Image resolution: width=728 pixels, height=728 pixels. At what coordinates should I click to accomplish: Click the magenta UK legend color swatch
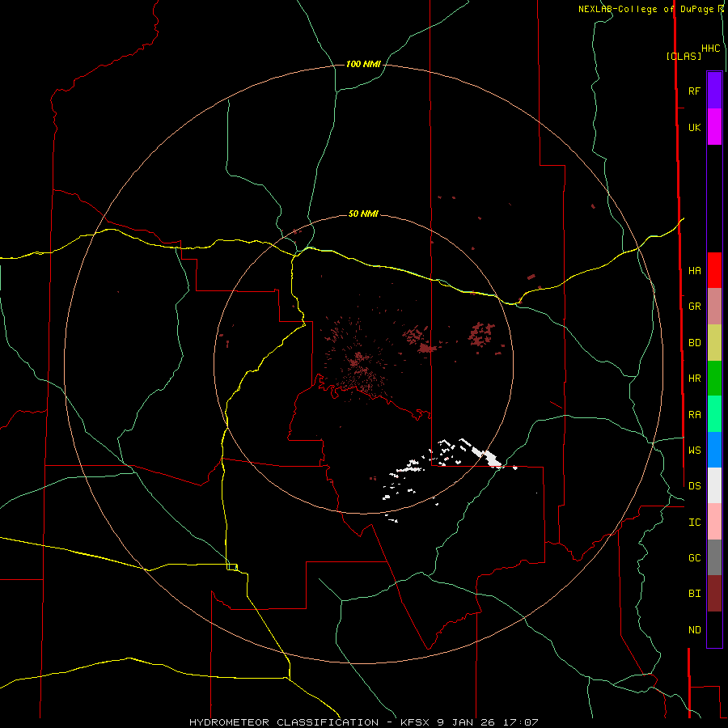pos(714,127)
